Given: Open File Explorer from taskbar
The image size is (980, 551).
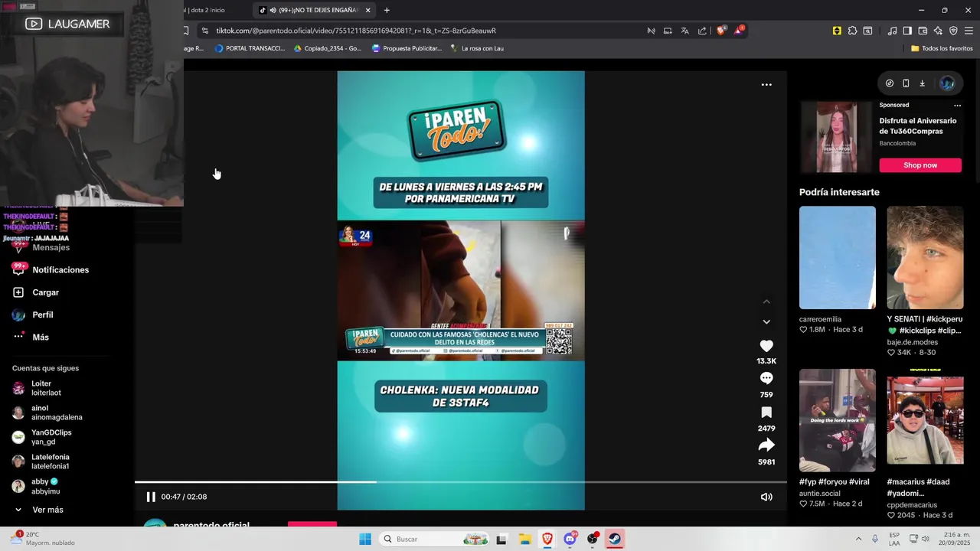Looking at the screenshot, I should tap(524, 539).
